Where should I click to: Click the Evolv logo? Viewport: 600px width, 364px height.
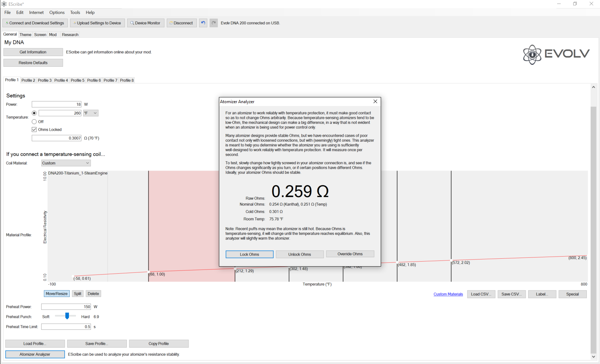556,54
